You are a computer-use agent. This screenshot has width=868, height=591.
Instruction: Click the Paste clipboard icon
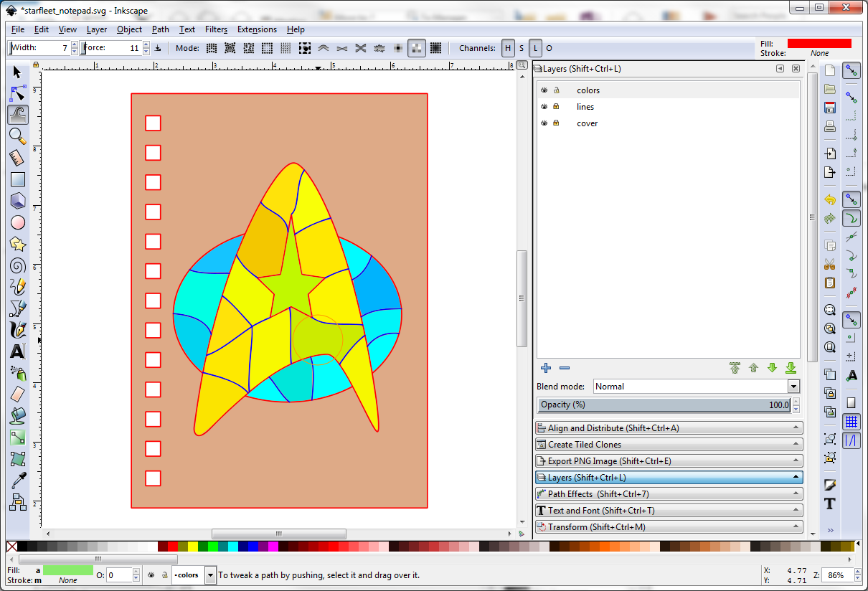(830, 283)
